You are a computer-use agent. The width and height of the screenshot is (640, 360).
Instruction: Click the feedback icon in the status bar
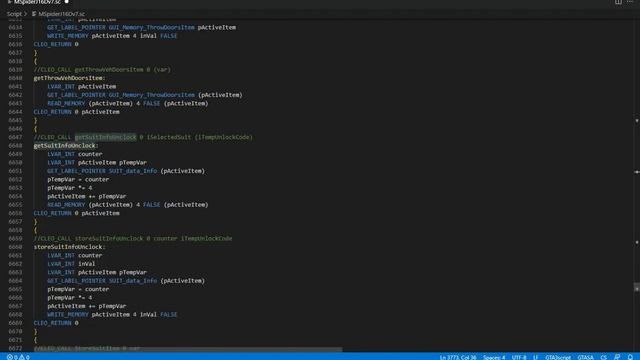point(617,357)
